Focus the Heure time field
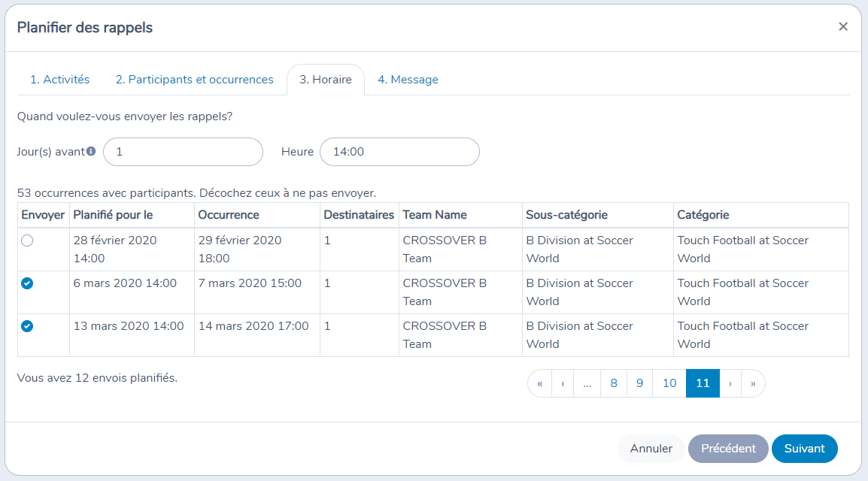Viewport: 868px width, 481px height. point(399,152)
